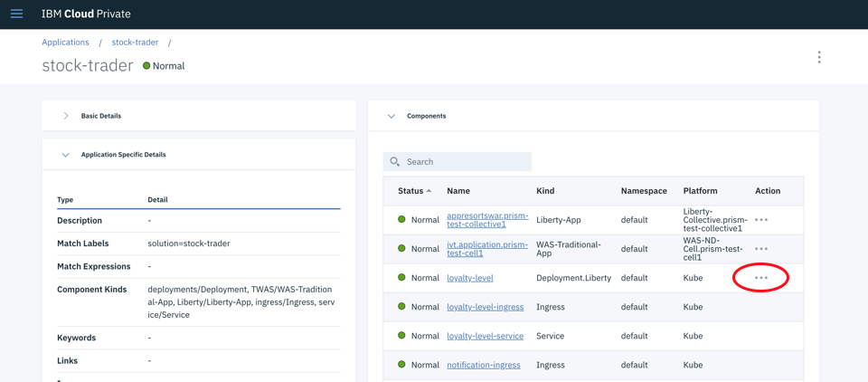868x382 pixels.
Task: Click the stock-trader page heading
Action: pyautogui.click(x=88, y=65)
